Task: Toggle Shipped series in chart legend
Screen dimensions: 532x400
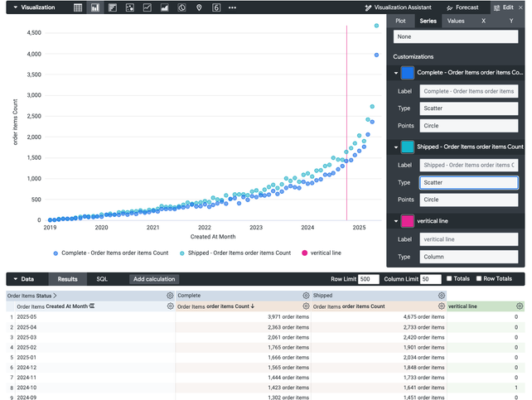Action: click(235, 253)
